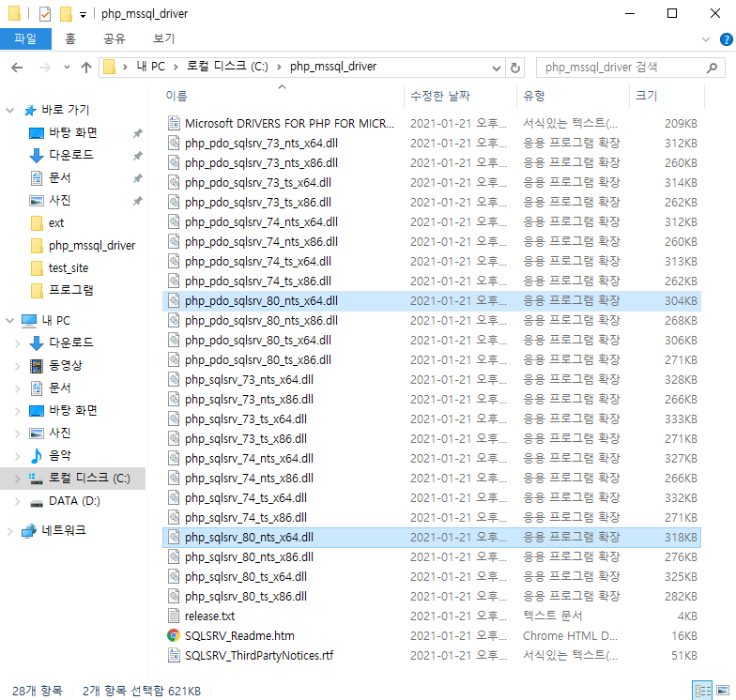
Task: Click the 333KB size cell
Action: point(681,418)
